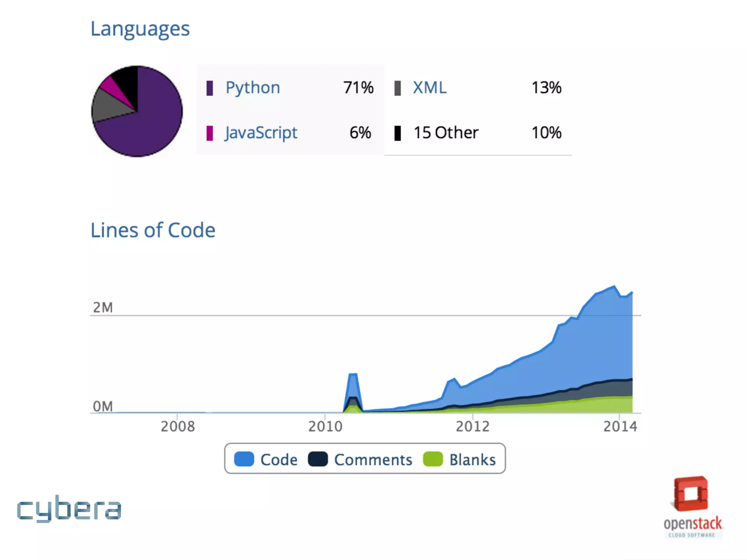Click the Languages heading
Viewport: 747px width, 560px height.
tap(140, 29)
